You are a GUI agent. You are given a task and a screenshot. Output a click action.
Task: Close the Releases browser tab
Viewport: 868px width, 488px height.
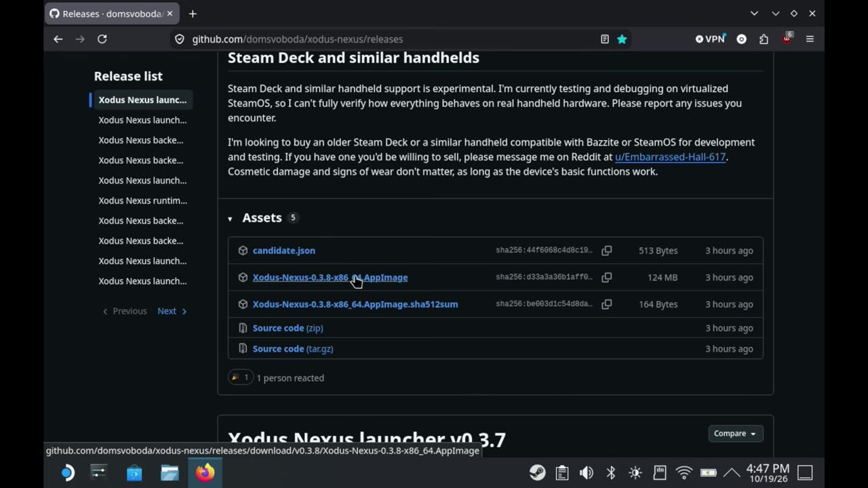170,14
